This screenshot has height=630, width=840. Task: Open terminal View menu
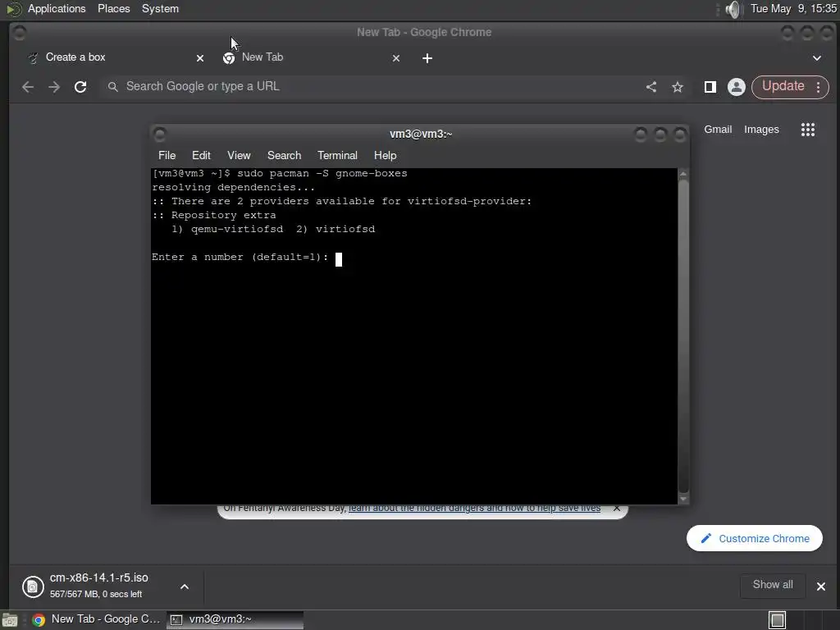pos(239,155)
